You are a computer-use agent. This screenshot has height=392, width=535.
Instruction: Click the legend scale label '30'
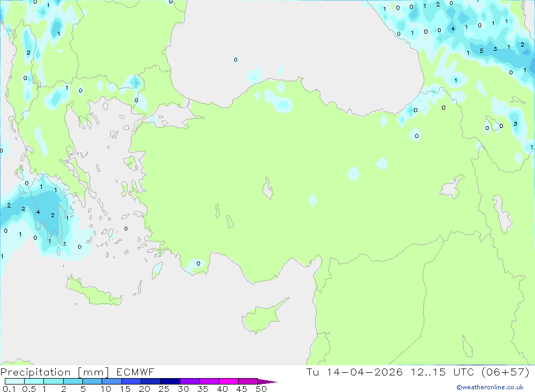coord(184,389)
